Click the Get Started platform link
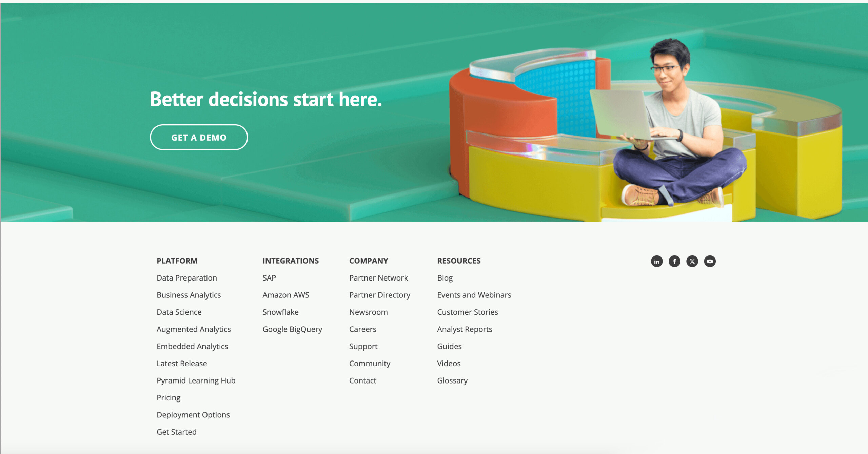This screenshot has width=868, height=454. 176,432
